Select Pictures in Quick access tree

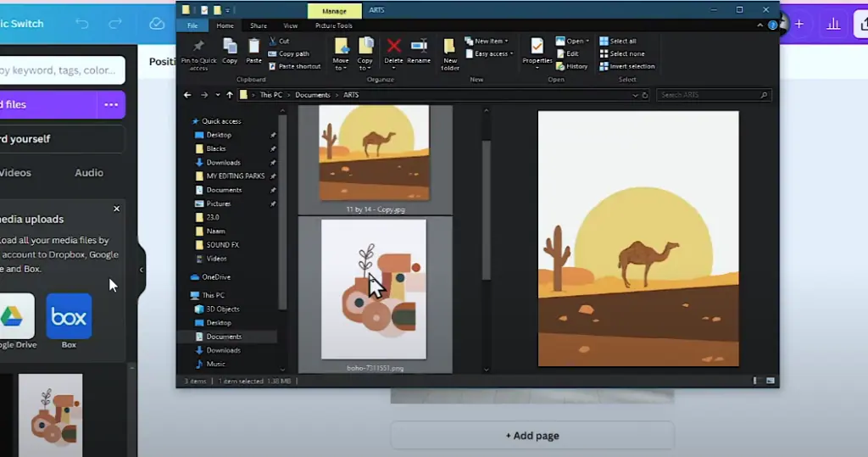[219, 203]
